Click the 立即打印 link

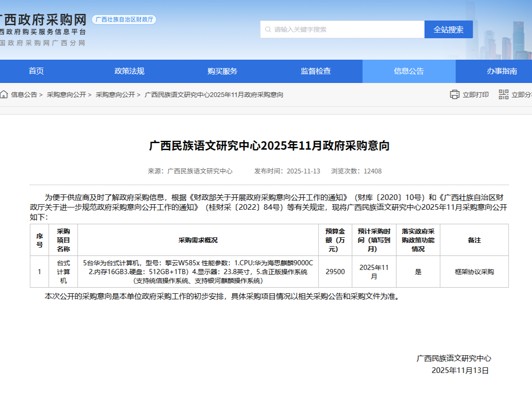click(x=476, y=94)
